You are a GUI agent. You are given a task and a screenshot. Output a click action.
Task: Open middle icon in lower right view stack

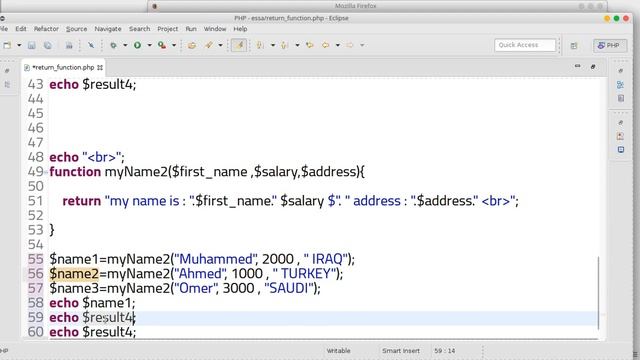point(620,136)
